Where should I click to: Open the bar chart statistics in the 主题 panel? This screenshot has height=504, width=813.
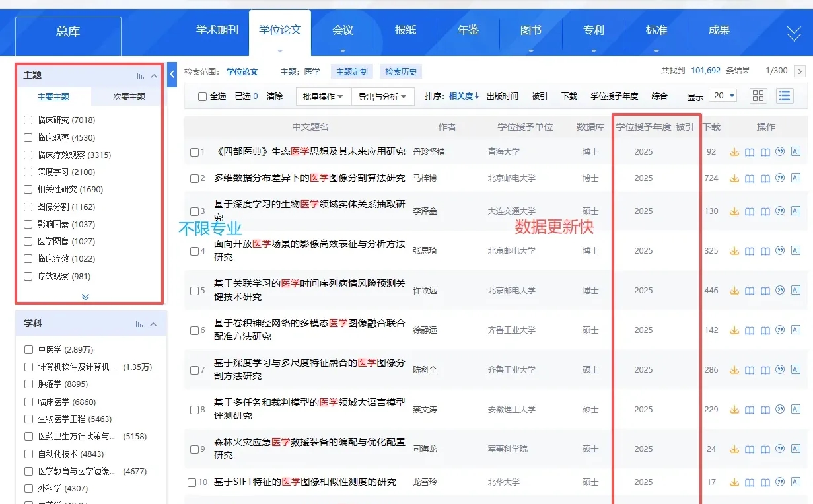pyautogui.click(x=141, y=75)
